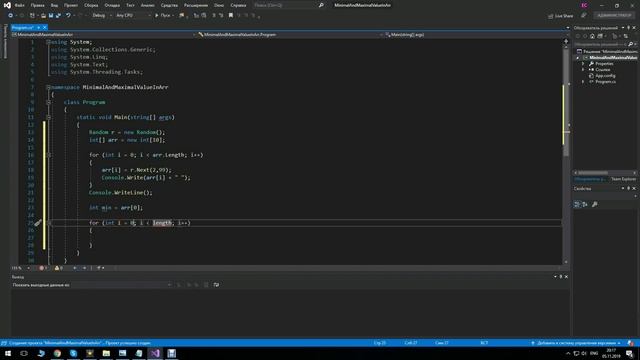Screen dimensions: 640x360
Task: Click the comment-out lines toolbar icon
Action: tap(214, 16)
